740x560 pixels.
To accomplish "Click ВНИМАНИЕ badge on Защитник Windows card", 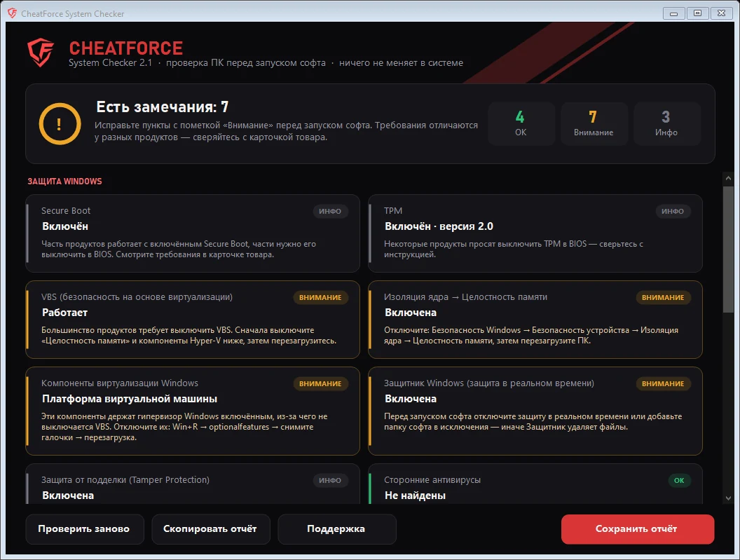I will click(663, 383).
